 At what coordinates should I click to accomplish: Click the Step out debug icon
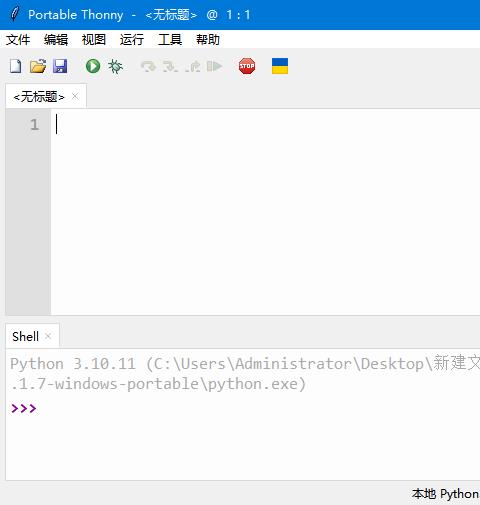(x=193, y=66)
